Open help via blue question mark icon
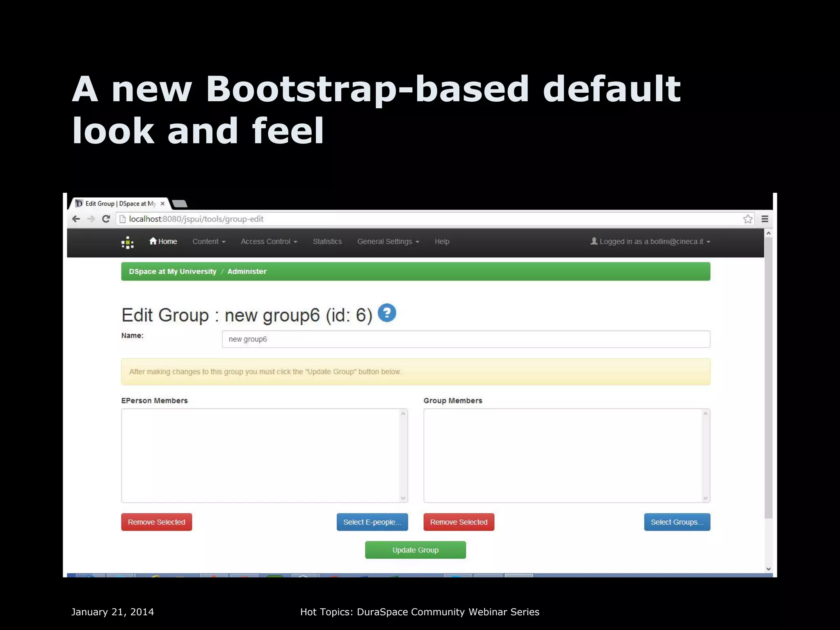This screenshot has width=840, height=630. 387,313
